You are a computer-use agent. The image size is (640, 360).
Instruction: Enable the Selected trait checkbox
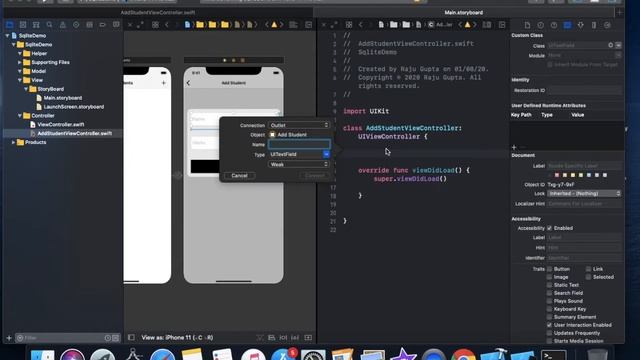588,277
